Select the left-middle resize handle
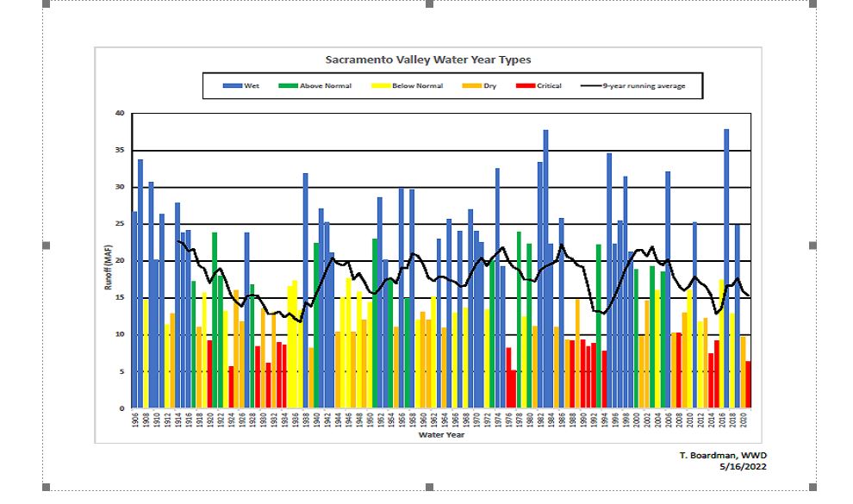 click(46, 246)
